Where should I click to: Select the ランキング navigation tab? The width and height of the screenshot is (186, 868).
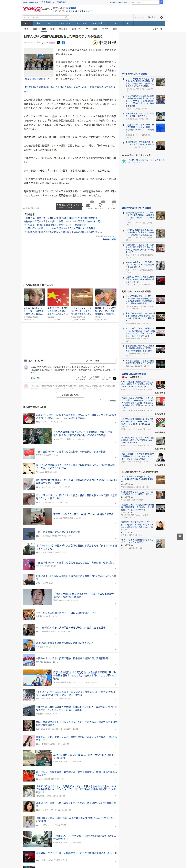coord(115,24)
